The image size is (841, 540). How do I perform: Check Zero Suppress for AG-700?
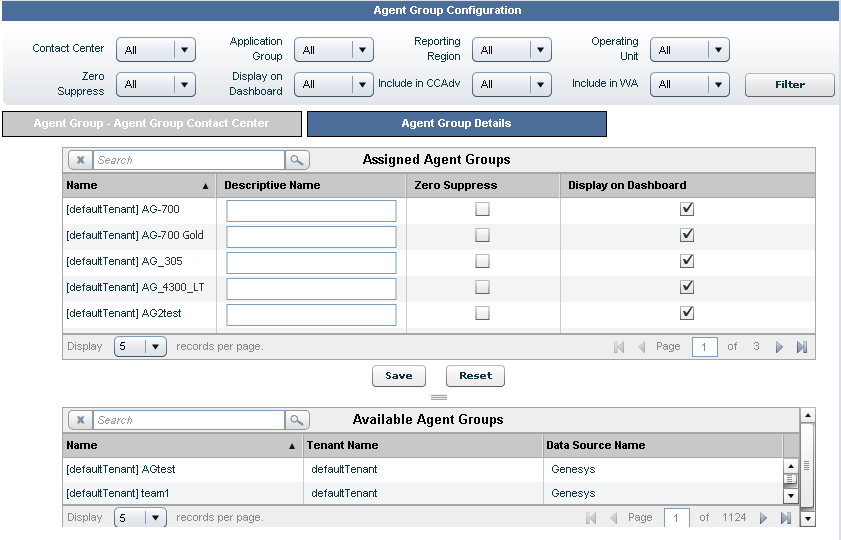tap(482, 209)
